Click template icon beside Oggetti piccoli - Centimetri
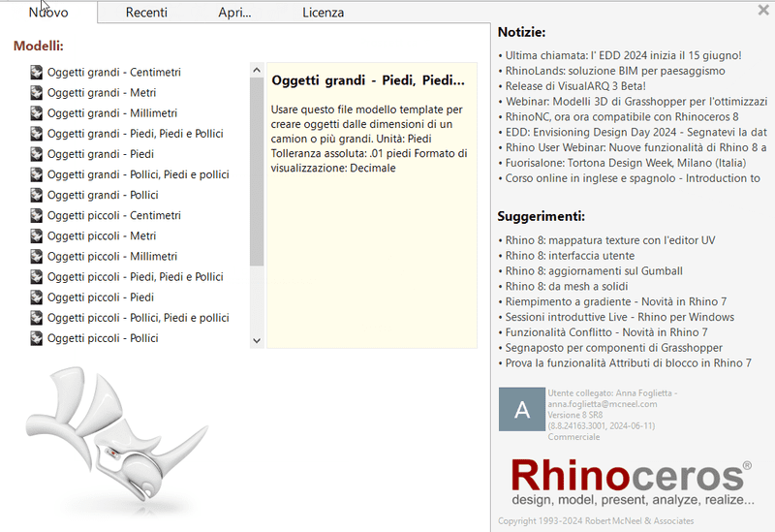Screen dimensions: 775x532 (36, 215)
